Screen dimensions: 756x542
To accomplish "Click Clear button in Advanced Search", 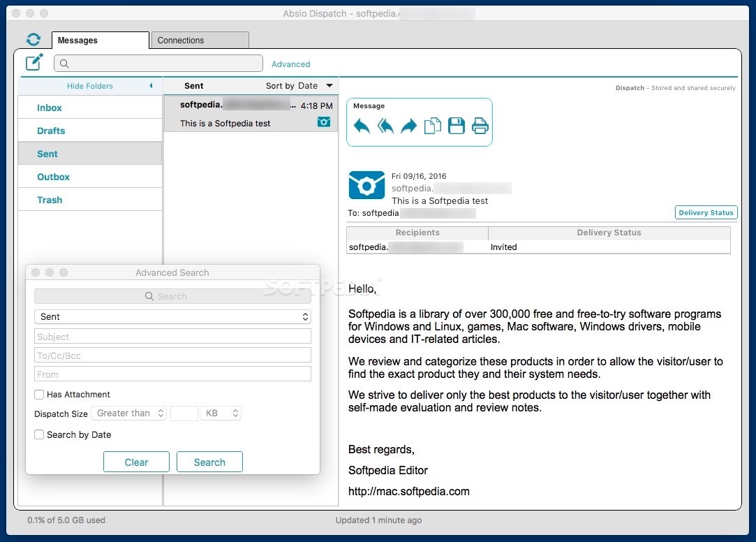I will pos(136,462).
